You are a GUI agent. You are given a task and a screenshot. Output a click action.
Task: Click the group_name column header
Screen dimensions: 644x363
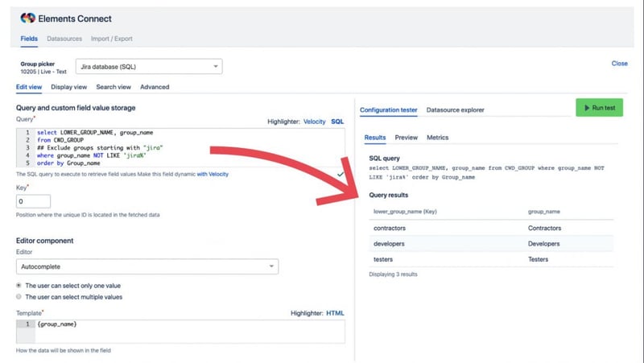click(544, 212)
